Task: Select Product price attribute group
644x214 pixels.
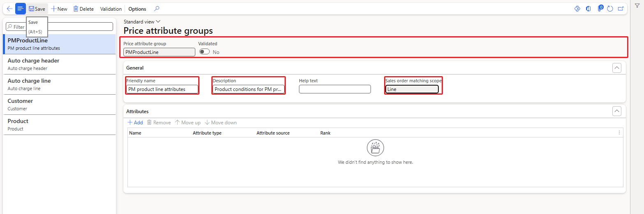Action: coord(59,125)
